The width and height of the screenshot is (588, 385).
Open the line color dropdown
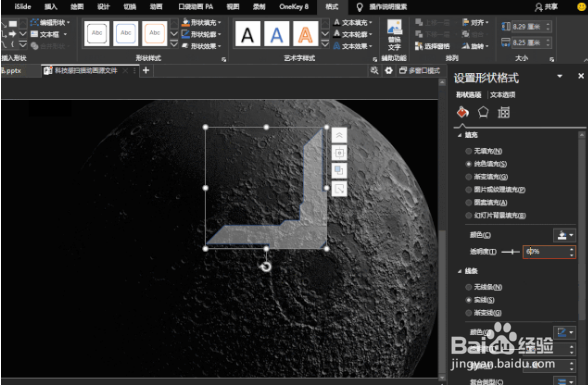[565, 332]
